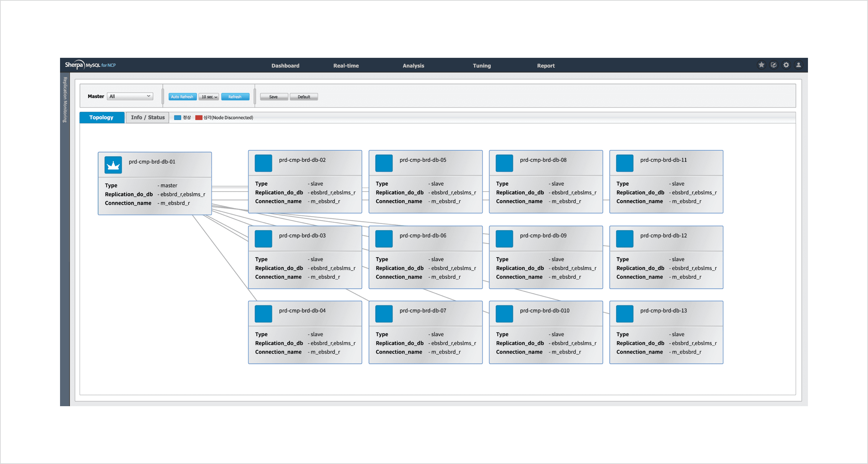Click the red Node Disconnected legend swatch
The image size is (868, 464).
199,118
